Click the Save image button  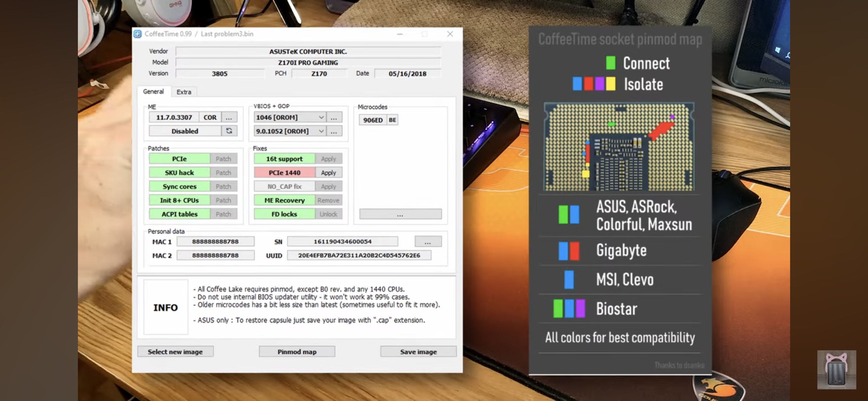[418, 351]
